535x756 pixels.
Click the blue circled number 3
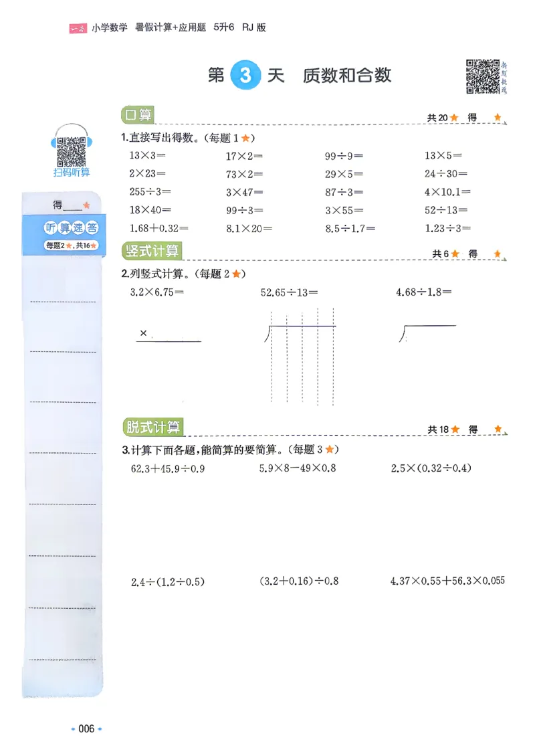245,75
